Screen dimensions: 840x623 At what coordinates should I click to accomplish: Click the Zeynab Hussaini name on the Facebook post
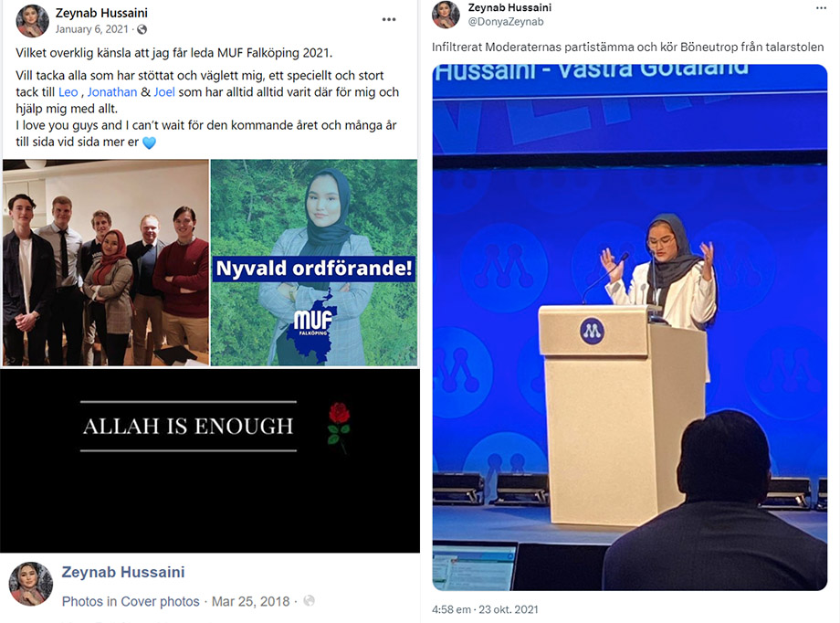(101, 13)
